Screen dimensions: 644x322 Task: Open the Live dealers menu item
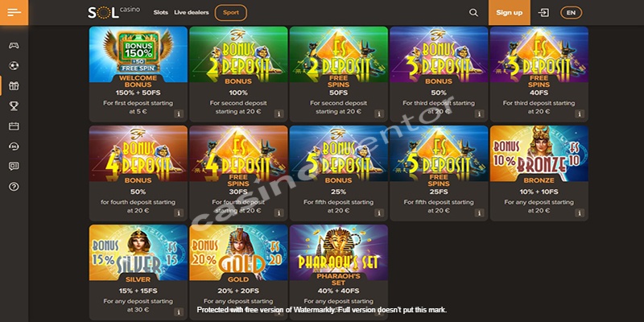(x=192, y=12)
